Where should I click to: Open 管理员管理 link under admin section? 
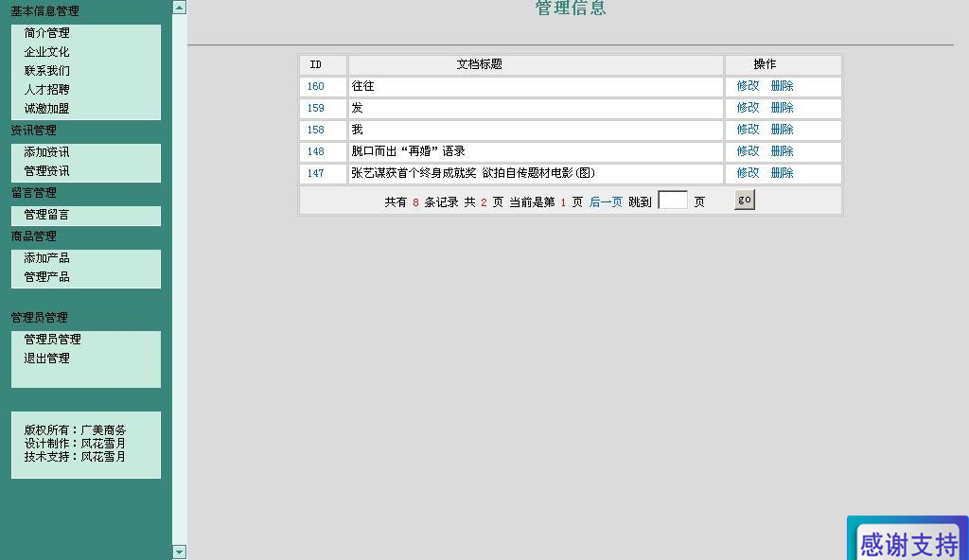click(53, 340)
